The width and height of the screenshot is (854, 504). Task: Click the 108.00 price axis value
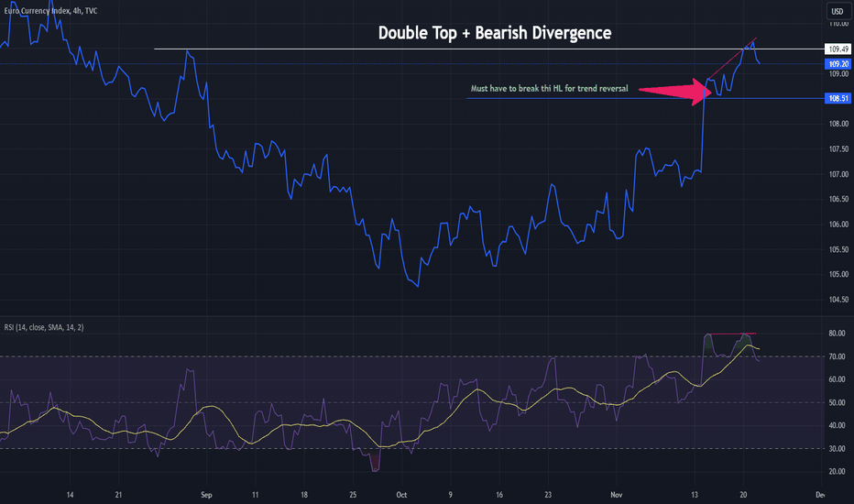(838, 124)
